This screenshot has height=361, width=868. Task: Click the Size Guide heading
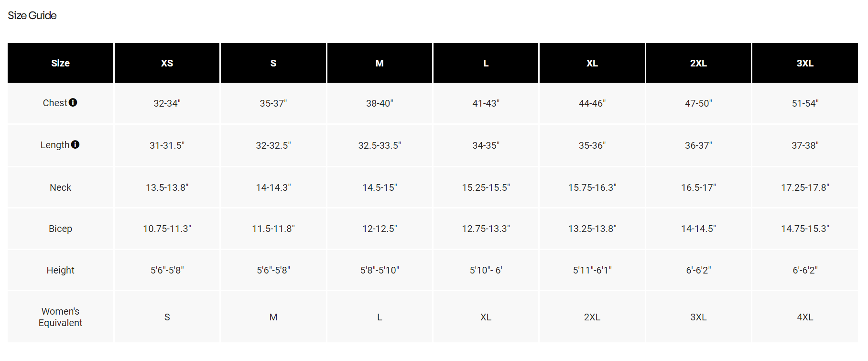(x=32, y=15)
